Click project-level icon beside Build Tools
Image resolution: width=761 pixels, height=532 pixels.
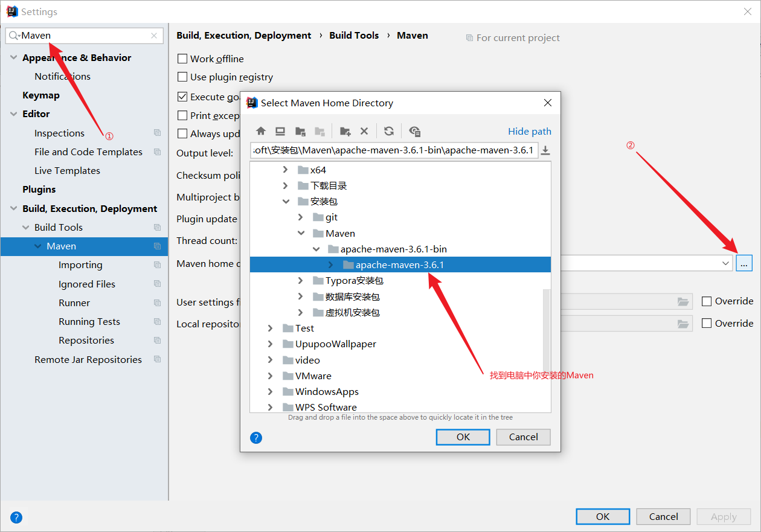(x=158, y=227)
